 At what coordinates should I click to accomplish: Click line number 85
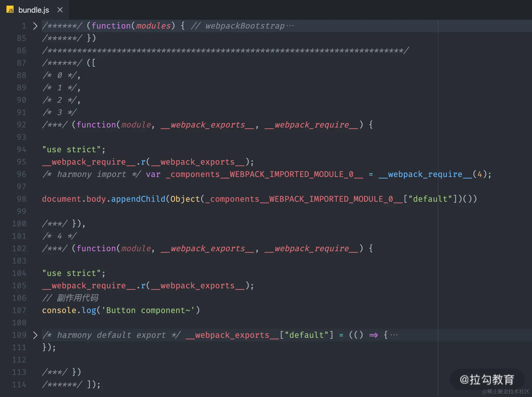tap(22, 38)
